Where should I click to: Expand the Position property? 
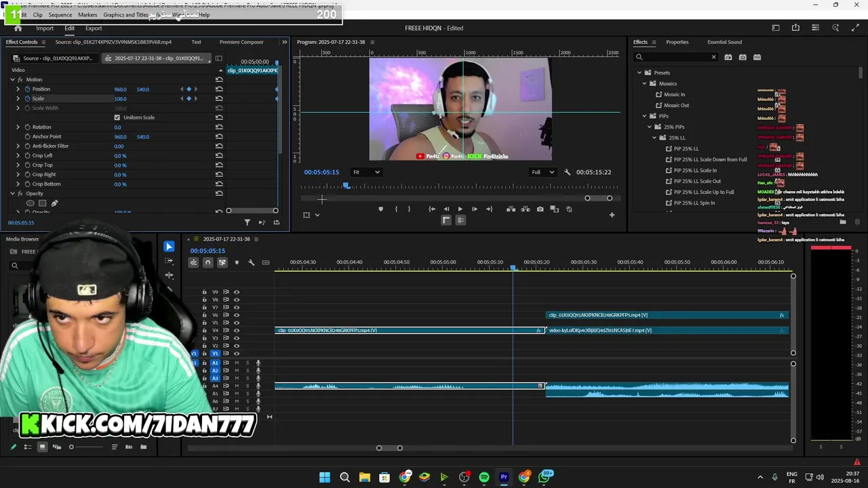(x=18, y=89)
